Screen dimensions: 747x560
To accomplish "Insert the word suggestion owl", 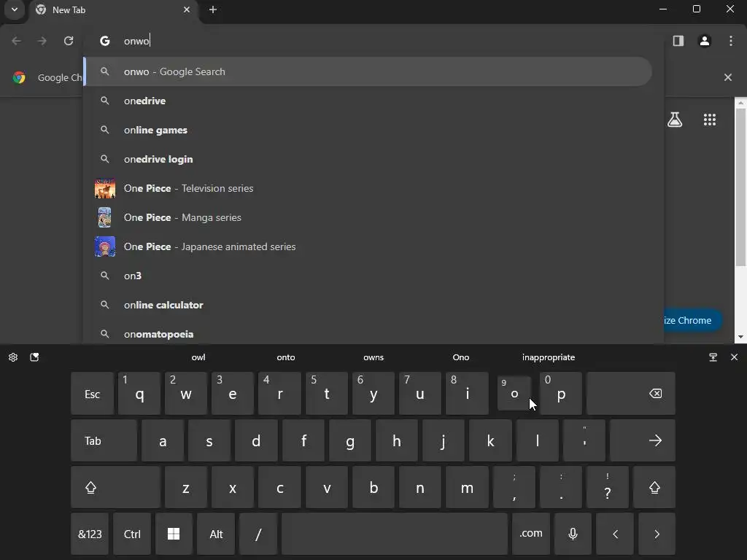I will pyautogui.click(x=198, y=357).
